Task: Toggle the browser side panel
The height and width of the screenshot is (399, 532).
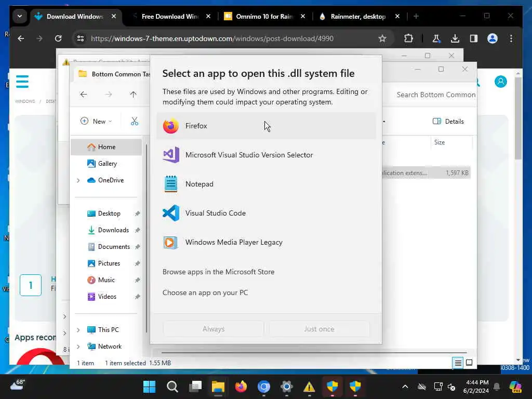Action: pyautogui.click(x=474, y=38)
